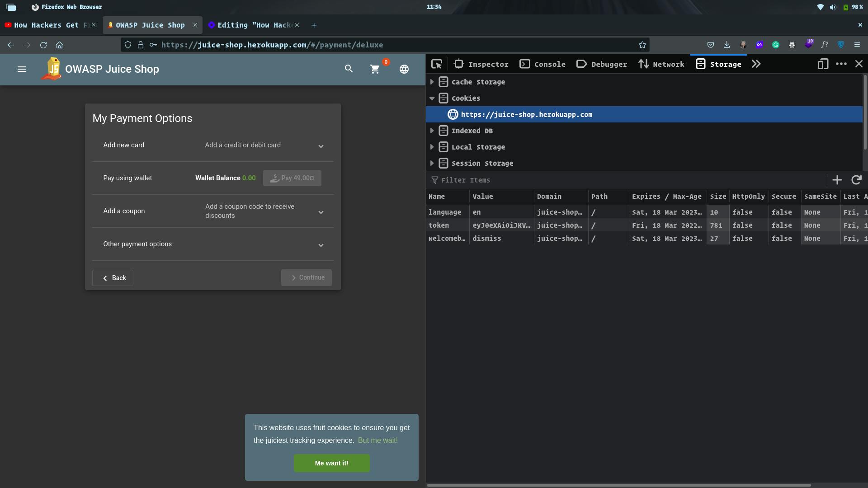Toggle responsive design mode icon
This screenshot has width=868, height=488.
[x=823, y=64]
